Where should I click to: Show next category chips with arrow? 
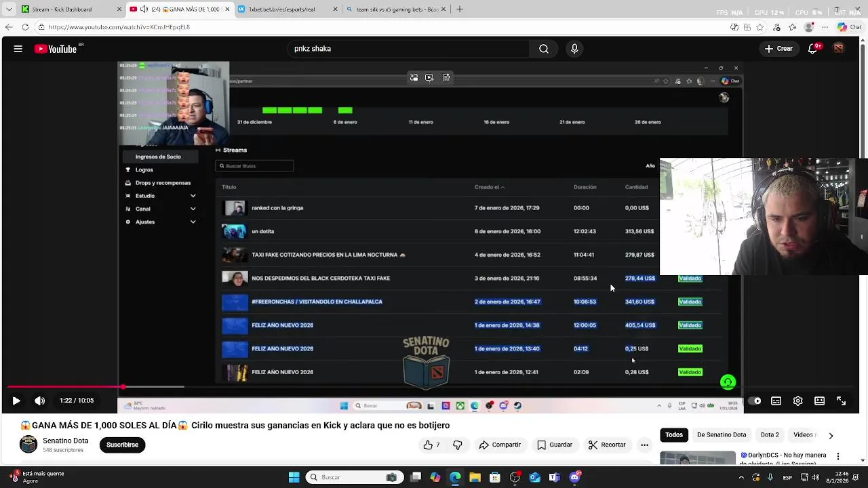click(x=831, y=435)
